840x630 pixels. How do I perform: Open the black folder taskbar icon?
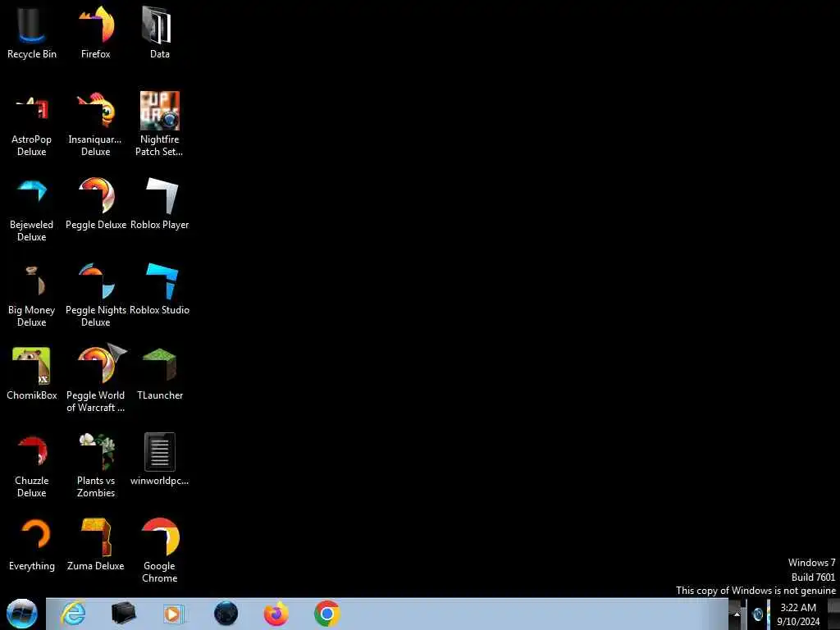click(123, 614)
